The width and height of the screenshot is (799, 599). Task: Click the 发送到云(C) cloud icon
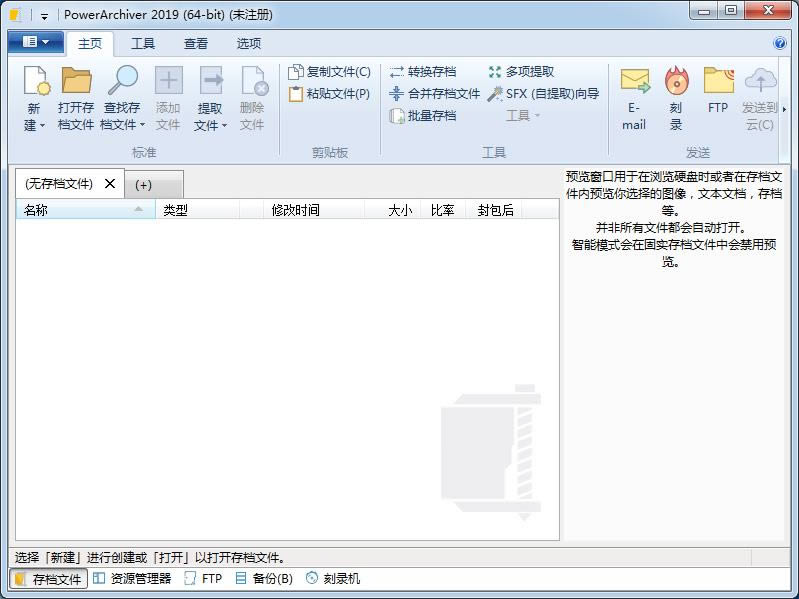pyautogui.click(x=760, y=79)
